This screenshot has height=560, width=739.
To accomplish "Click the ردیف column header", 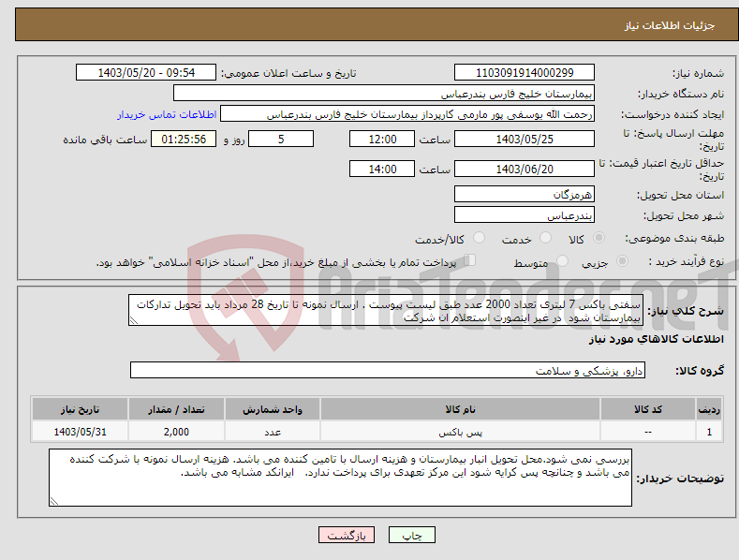I will [x=709, y=409].
